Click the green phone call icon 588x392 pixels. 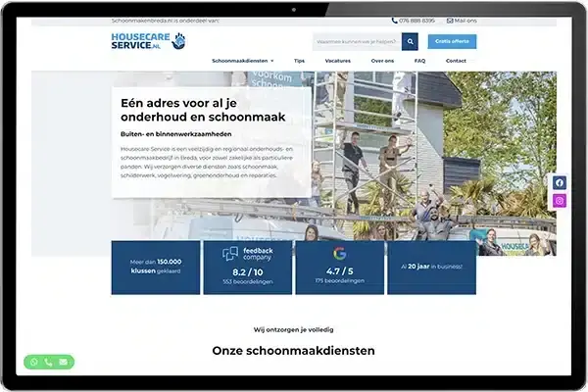[48, 362]
